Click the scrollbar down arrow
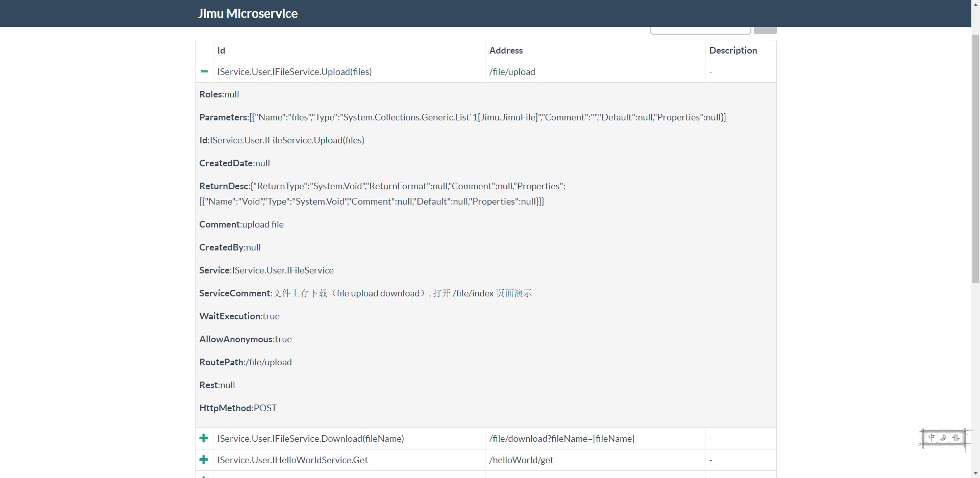This screenshot has width=980, height=478. coord(975,473)
